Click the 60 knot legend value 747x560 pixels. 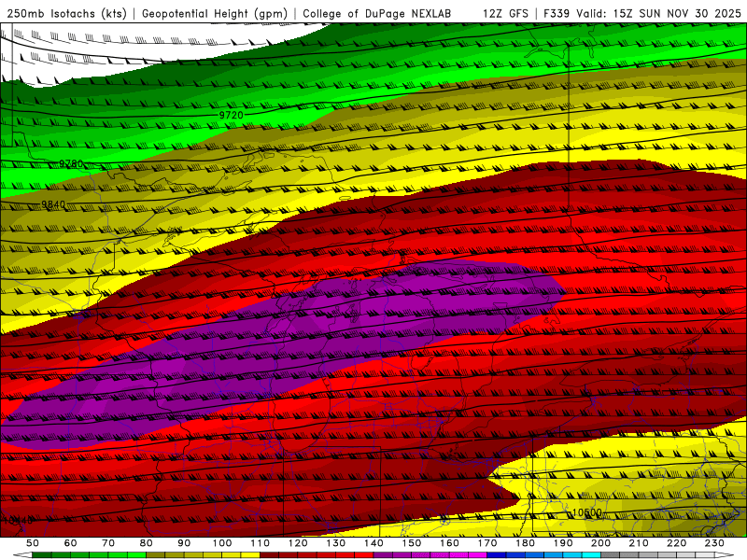pos(71,543)
